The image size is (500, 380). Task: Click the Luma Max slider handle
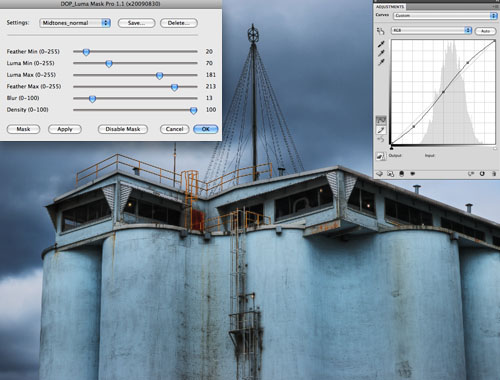[x=159, y=75]
